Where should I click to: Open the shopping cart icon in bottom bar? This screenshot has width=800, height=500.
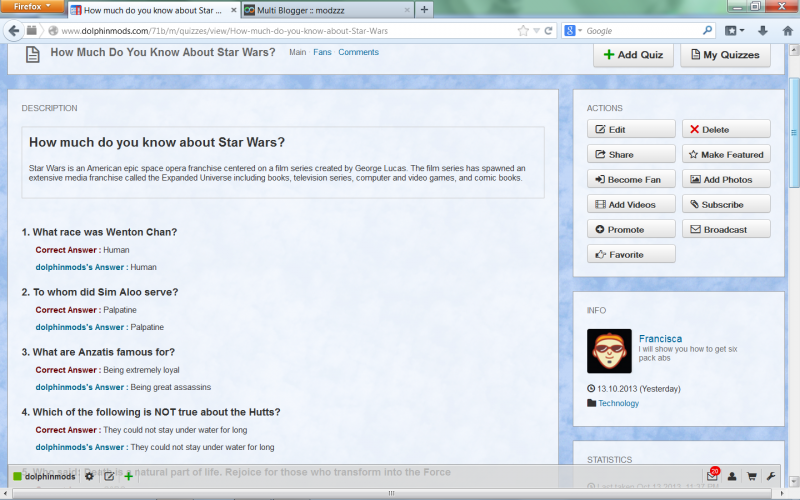[x=752, y=477]
